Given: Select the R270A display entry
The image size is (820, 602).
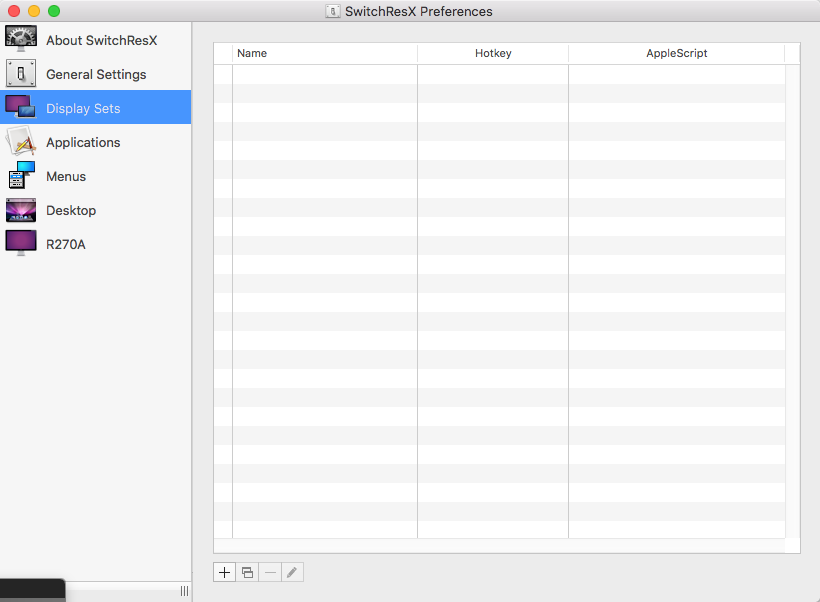Looking at the screenshot, I should (96, 244).
